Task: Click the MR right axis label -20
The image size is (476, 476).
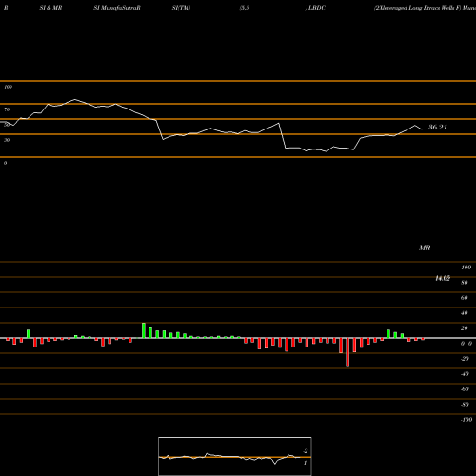Action: click(465, 359)
